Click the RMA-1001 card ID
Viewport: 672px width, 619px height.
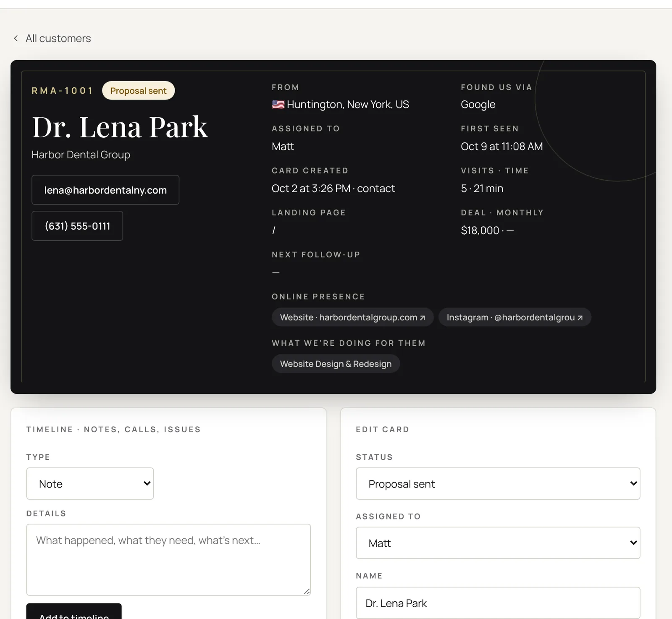62,91
